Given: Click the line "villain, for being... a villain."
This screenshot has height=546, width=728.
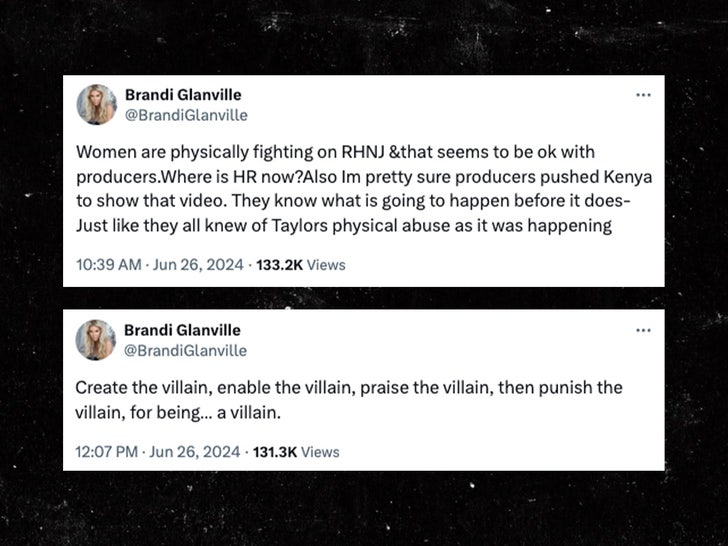Looking at the screenshot, I should coord(174,409).
